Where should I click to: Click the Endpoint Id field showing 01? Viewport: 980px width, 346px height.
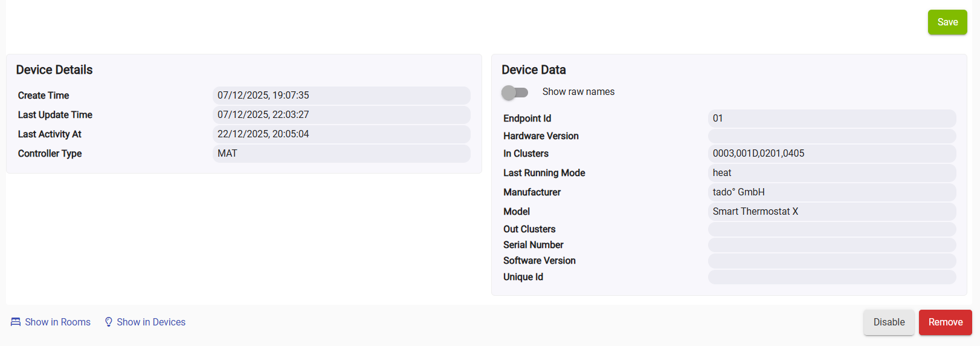(831, 119)
